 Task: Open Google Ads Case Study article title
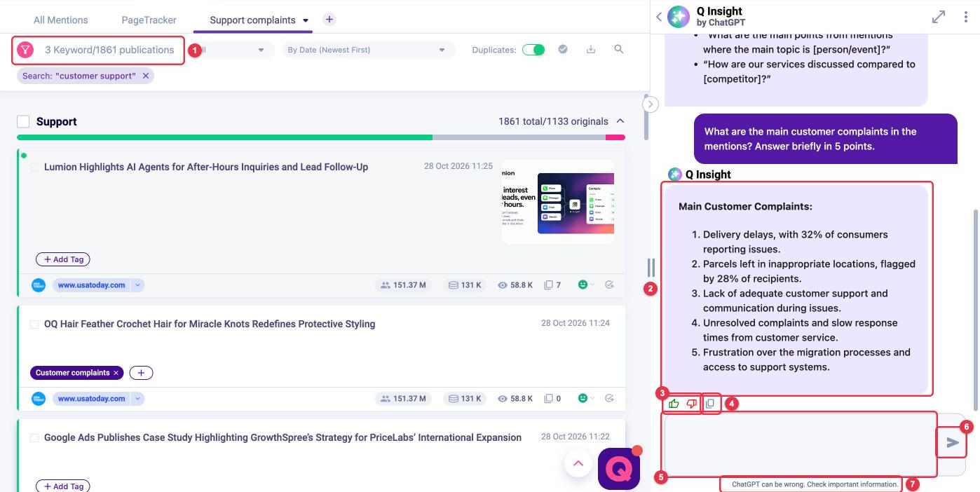(283, 437)
